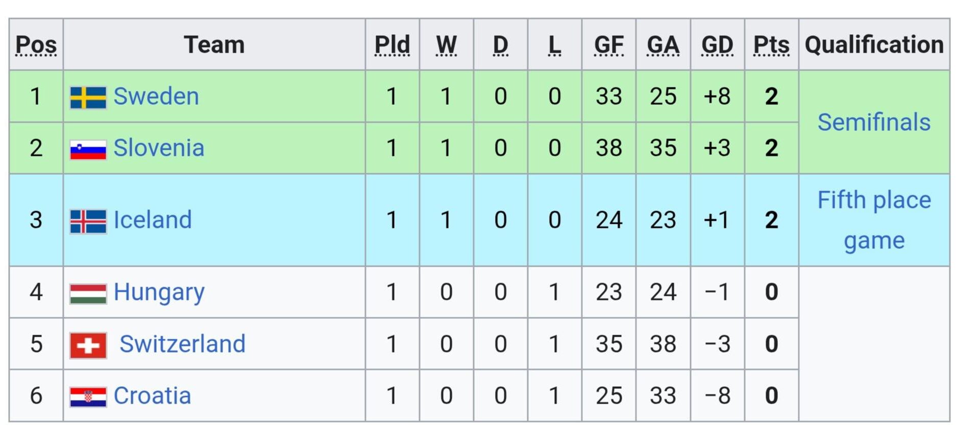Click the Iceland flag icon
The image size is (980, 446).
click(88, 221)
